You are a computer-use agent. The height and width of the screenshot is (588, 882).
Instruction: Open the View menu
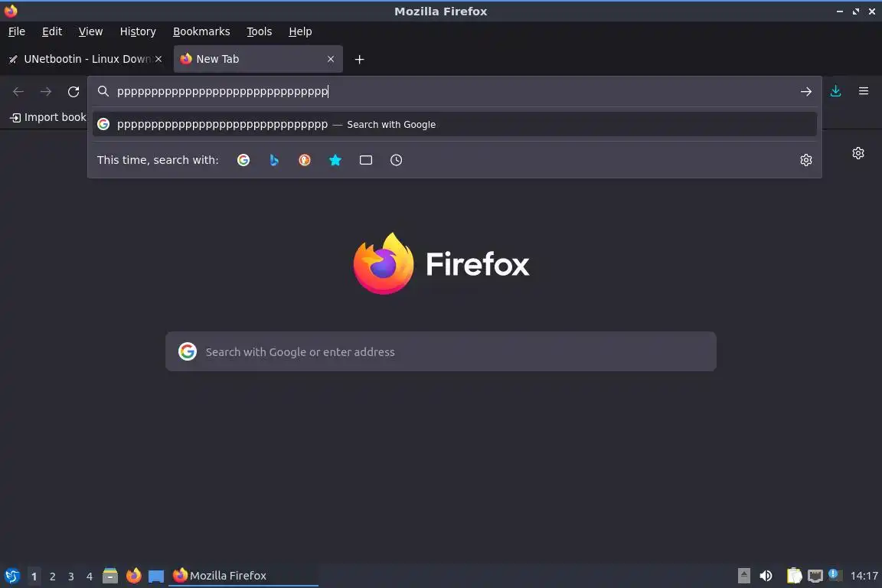[90, 31]
